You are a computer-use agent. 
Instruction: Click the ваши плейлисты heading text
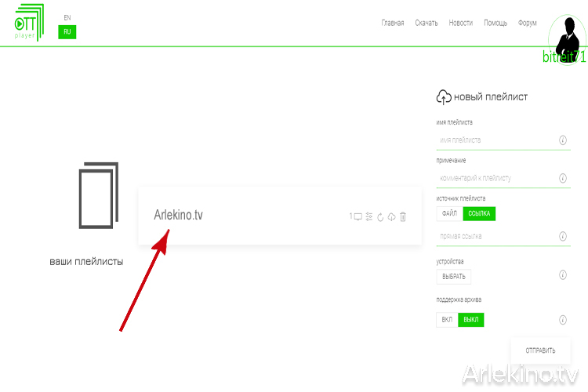pyautogui.click(x=86, y=261)
